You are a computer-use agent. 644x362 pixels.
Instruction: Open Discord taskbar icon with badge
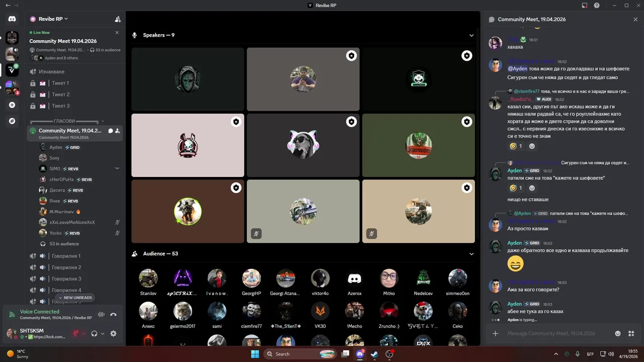click(360, 354)
